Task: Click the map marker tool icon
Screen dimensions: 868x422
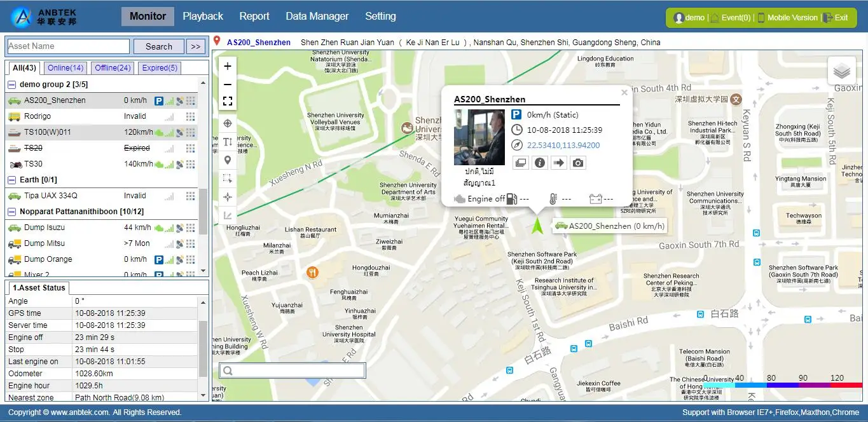Action: pyautogui.click(x=228, y=160)
